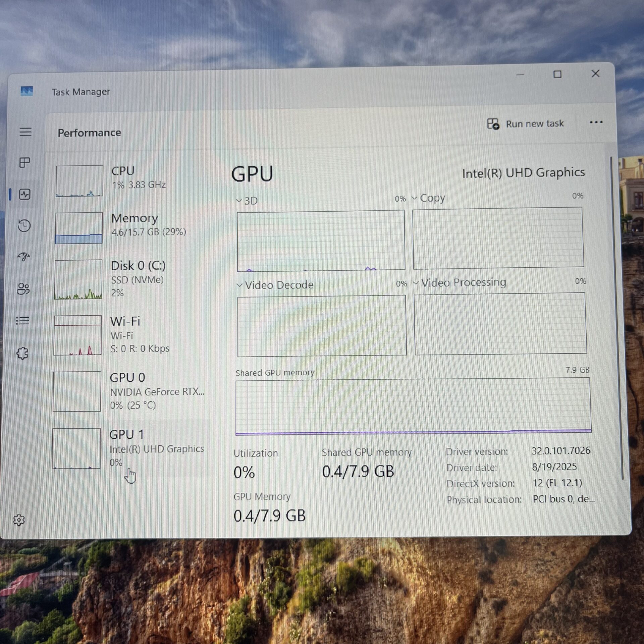Open the hamburger navigation menu

click(25, 132)
